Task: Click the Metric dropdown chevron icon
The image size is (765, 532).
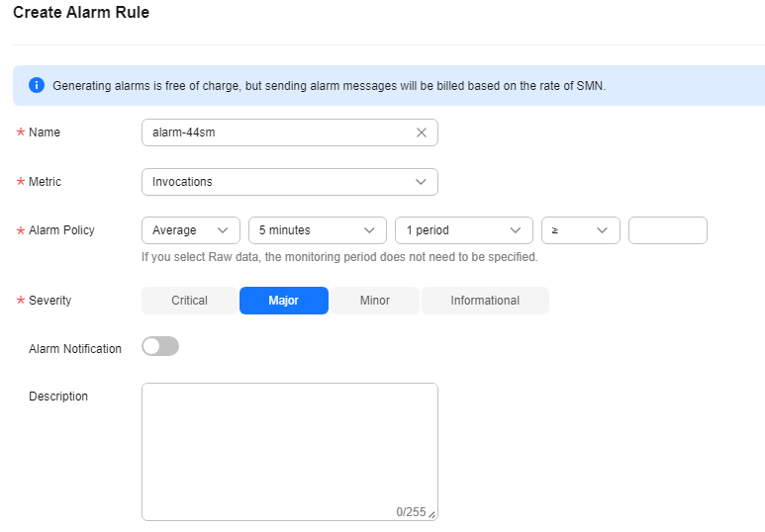Action: 421,182
